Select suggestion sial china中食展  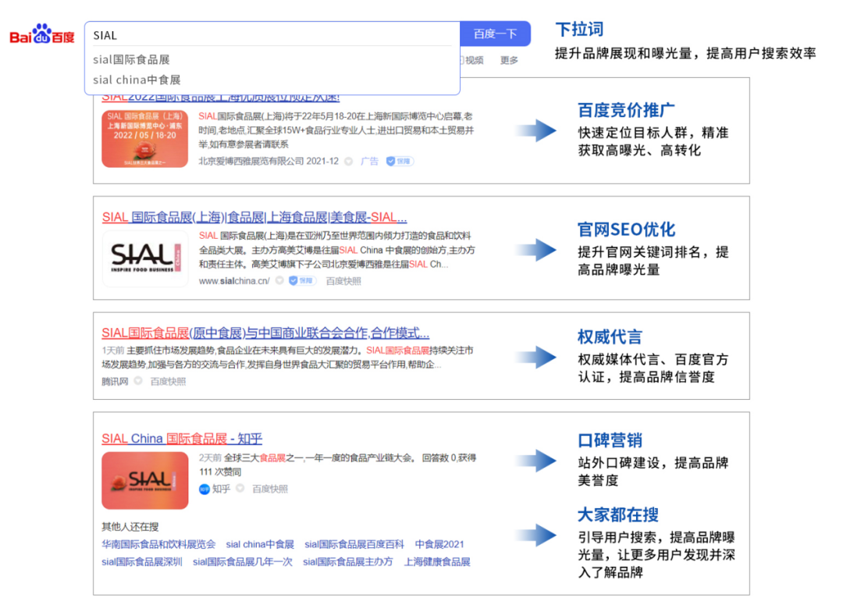pyautogui.click(x=137, y=80)
